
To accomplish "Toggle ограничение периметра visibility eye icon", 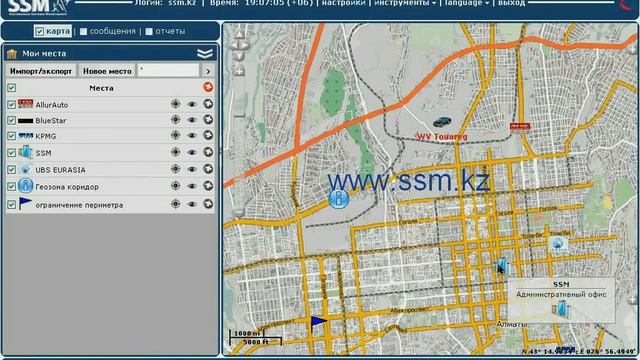I will [x=192, y=204].
